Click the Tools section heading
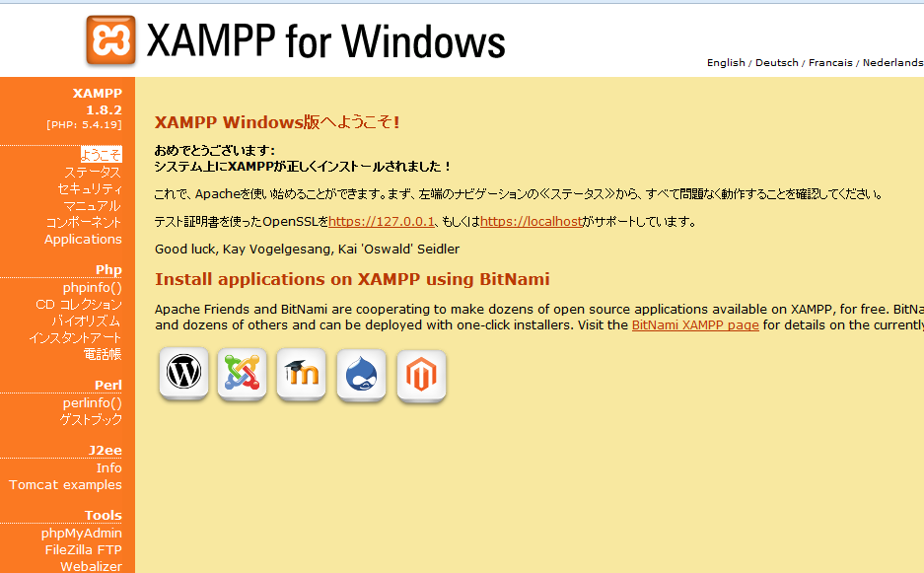The height and width of the screenshot is (573, 924). pyautogui.click(x=104, y=515)
